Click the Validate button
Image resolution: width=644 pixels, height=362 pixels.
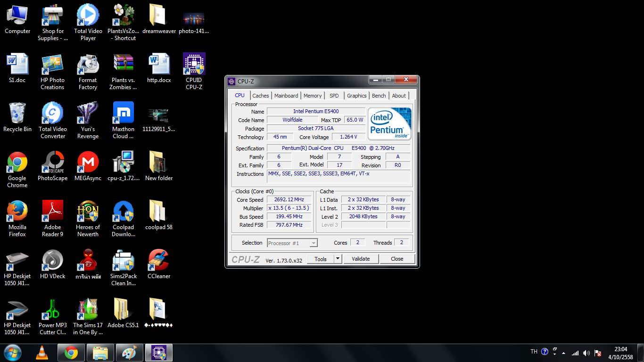click(x=361, y=259)
